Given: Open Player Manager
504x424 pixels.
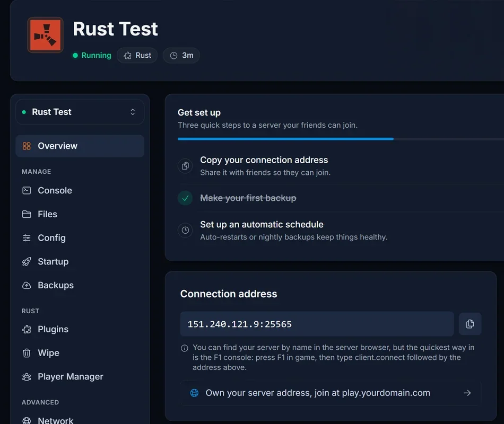Looking at the screenshot, I should [80, 376].
